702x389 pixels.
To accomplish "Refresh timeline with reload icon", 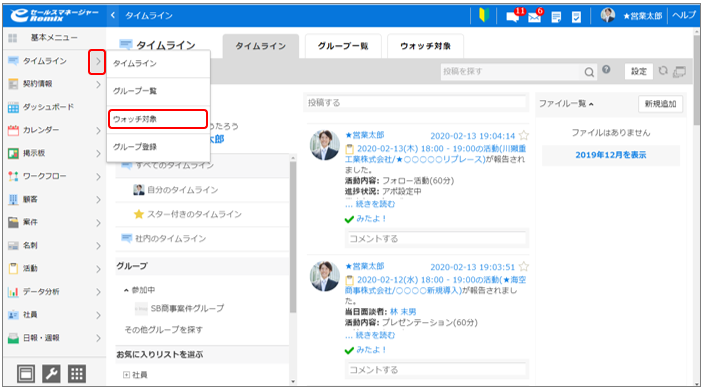I will pos(663,71).
